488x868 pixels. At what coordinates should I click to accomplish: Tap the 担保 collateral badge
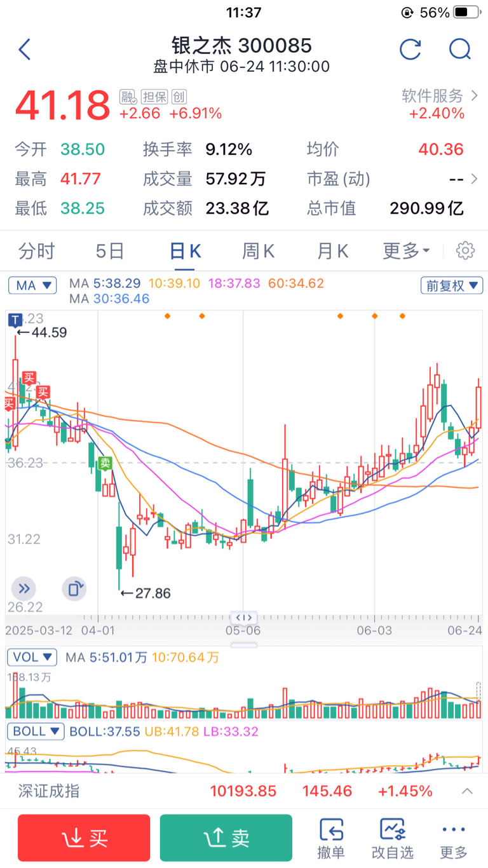pos(154,97)
